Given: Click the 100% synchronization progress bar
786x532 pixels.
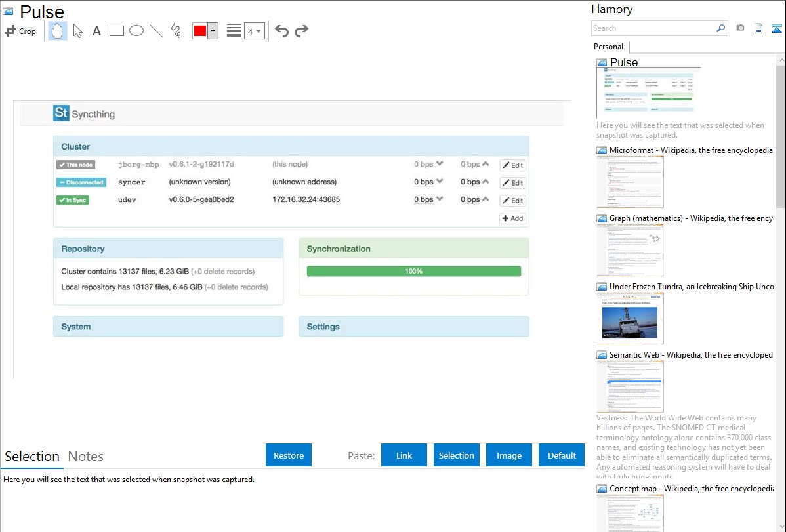Looking at the screenshot, I should 413,271.
